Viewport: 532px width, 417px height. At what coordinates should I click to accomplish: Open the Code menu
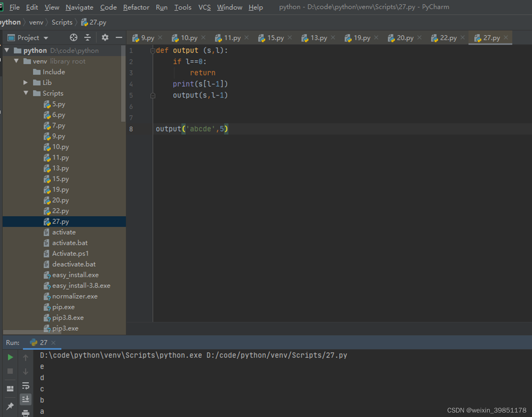[x=108, y=7]
